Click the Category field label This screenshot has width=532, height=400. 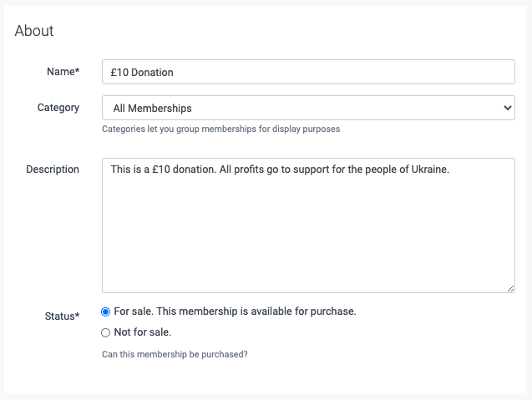coord(58,108)
